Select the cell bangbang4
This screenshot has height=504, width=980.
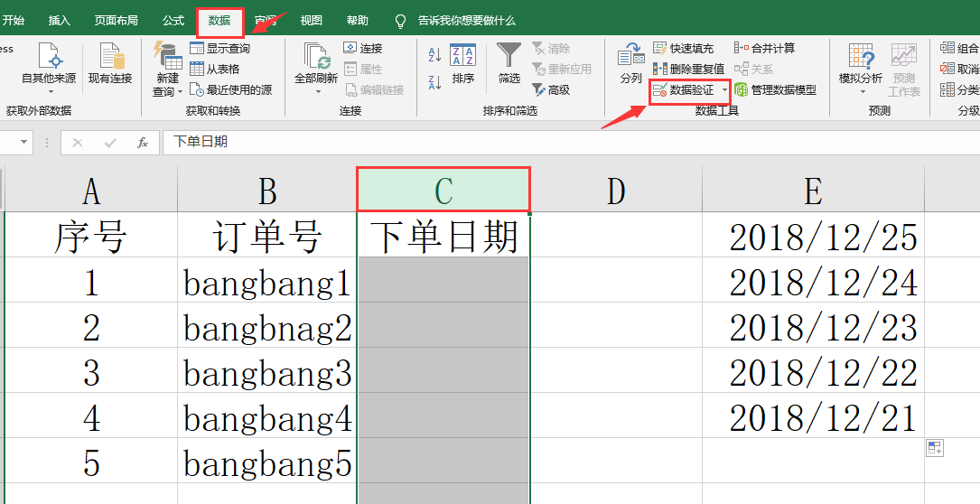(266, 416)
